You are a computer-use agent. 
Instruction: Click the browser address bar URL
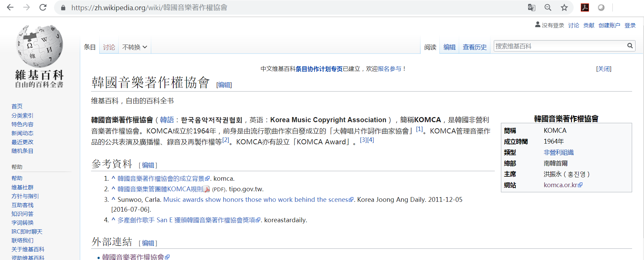coord(149,7)
